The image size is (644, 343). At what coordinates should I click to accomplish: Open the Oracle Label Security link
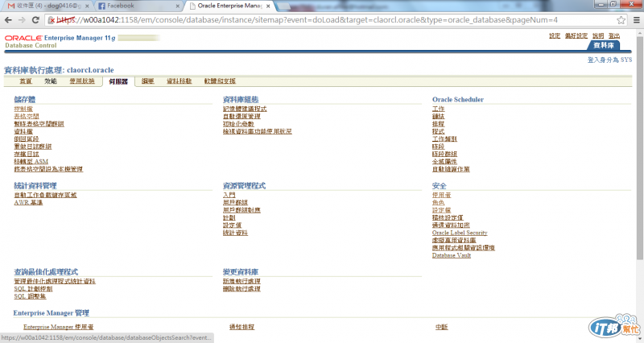460,233
